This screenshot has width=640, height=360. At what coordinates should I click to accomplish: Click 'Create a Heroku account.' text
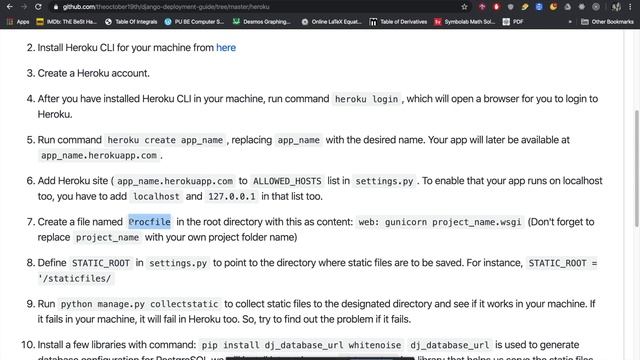tap(93, 73)
